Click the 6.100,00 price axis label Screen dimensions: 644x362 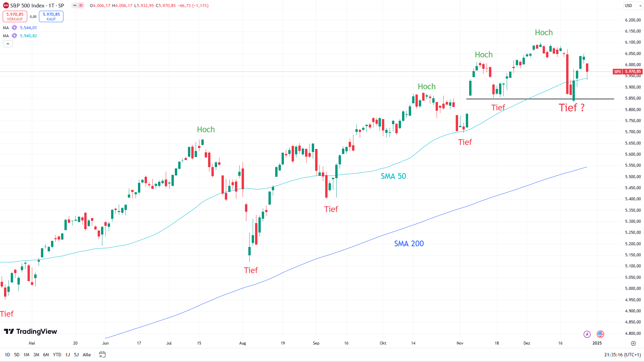(x=633, y=42)
